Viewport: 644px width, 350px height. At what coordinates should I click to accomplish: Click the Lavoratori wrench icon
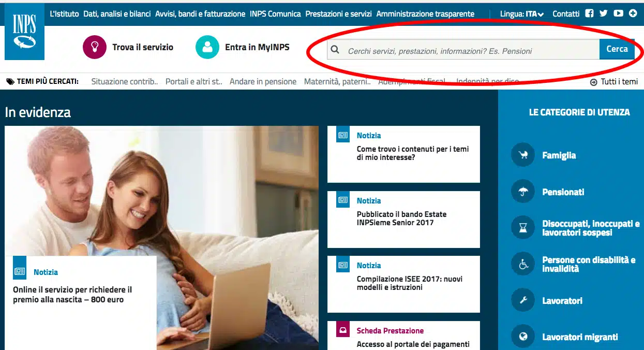pos(523,300)
